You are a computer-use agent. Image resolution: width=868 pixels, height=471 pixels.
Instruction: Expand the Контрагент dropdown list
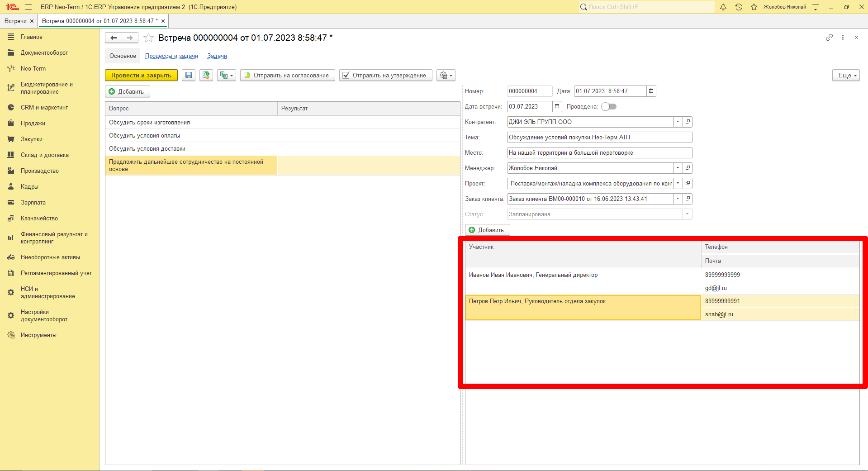click(678, 122)
